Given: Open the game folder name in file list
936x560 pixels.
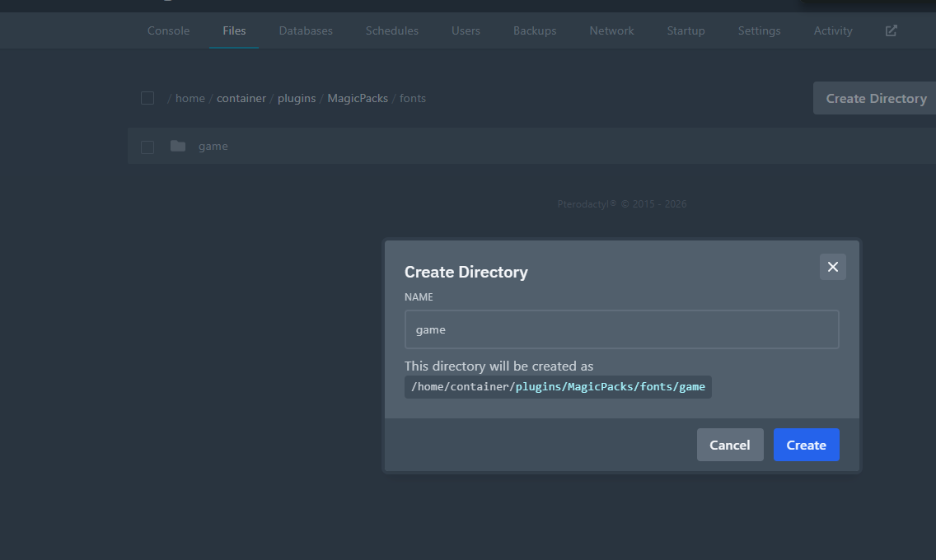Looking at the screenshot, I should coord(213,146).
